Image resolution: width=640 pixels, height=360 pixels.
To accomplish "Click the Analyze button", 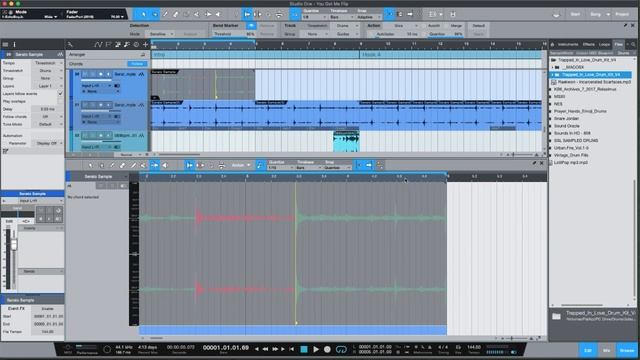I will [x=190, y=34].
